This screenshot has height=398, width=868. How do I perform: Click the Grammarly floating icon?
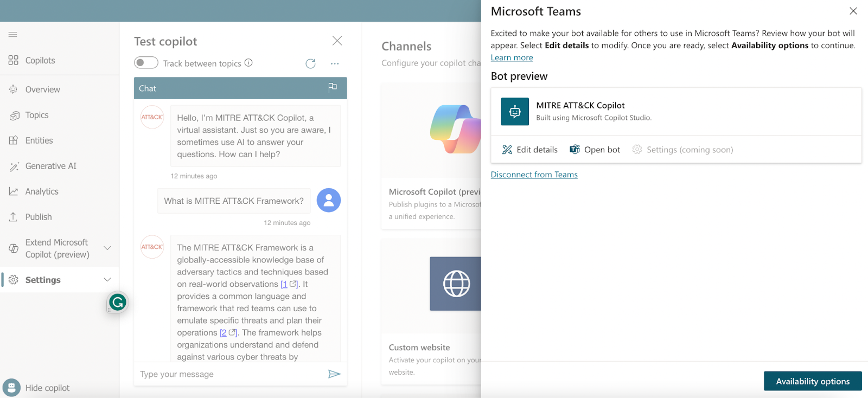coord(118,302)
